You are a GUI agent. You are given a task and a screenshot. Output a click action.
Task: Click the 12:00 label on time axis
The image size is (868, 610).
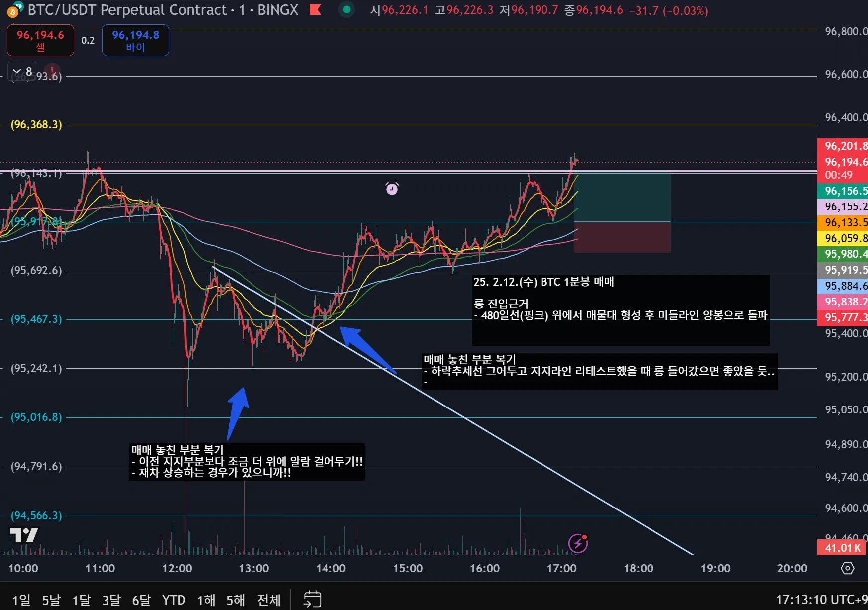177,568
